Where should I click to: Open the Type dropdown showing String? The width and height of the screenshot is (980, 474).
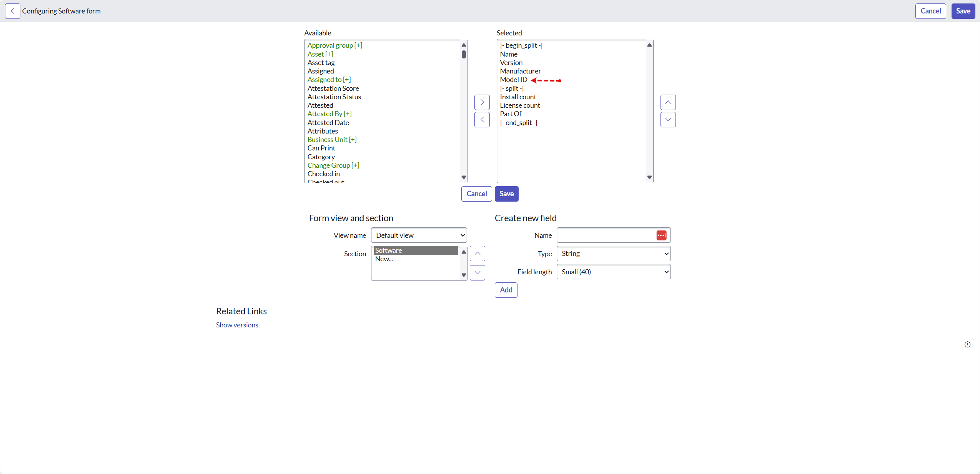[x=613, y=254]
